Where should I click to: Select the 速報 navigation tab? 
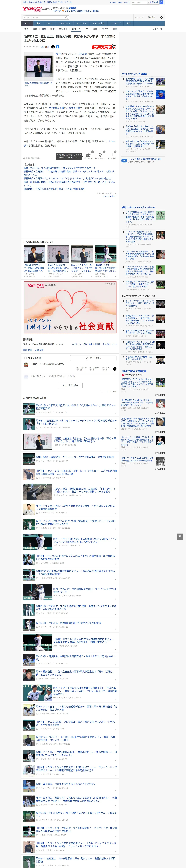[x=38, y=24]
